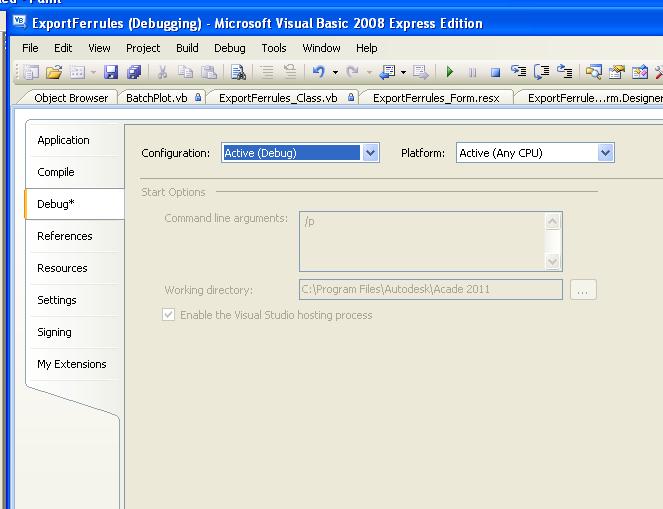The width and height of the screenshot is (663, 509).
Task: Open the View menu
Action: pos(99,48)
